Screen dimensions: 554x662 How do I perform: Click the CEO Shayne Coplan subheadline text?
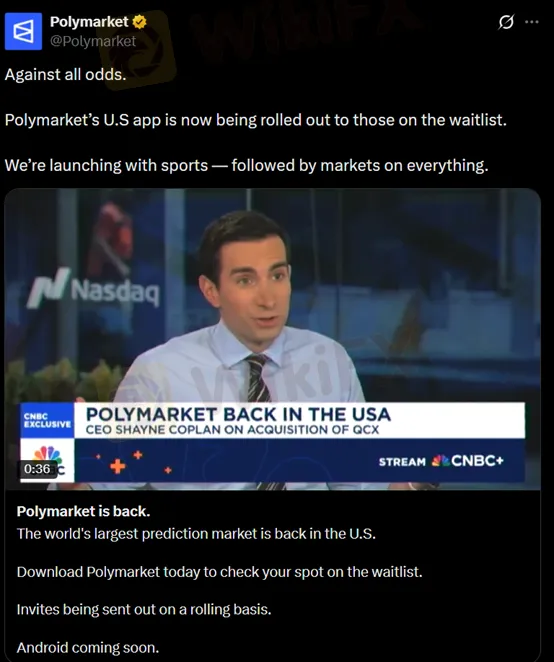click(232, 430)
